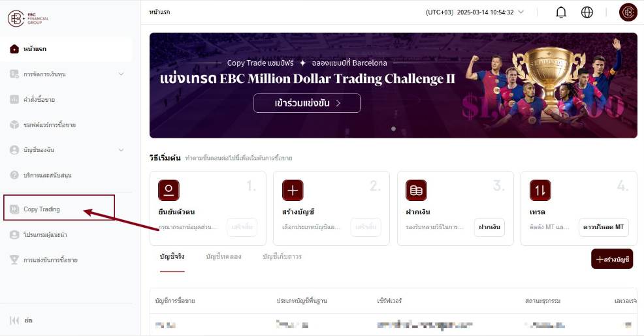Click the deposit coins icon
The image size is (644, 336).
[x=416, y=191]
